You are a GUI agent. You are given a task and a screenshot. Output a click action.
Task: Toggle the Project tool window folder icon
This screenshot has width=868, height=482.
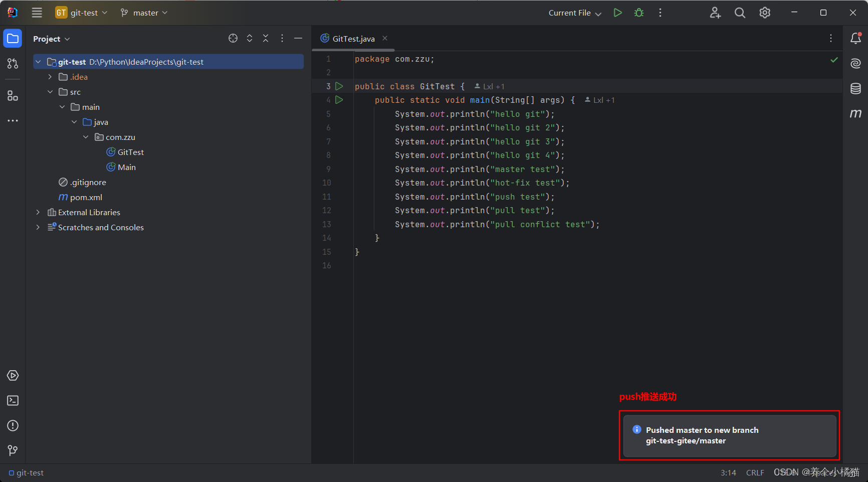[13, 39]
